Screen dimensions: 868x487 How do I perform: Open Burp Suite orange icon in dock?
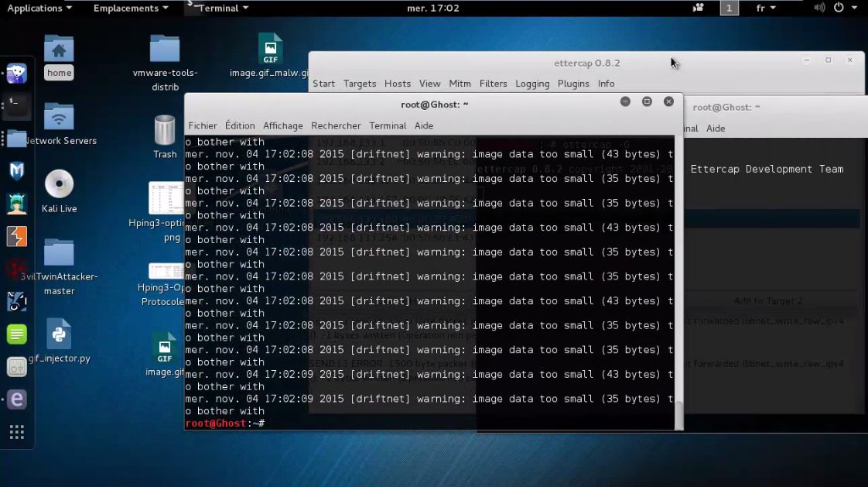[x=16, y=236]
